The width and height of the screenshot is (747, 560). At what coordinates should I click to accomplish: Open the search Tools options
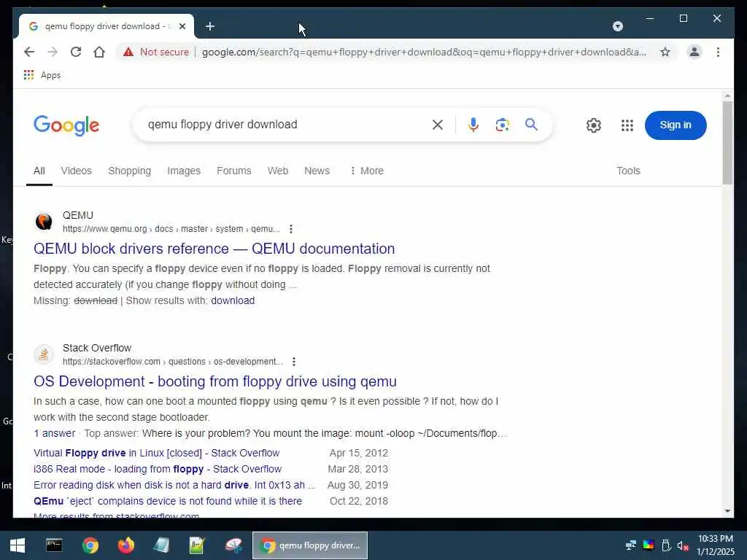628,171
